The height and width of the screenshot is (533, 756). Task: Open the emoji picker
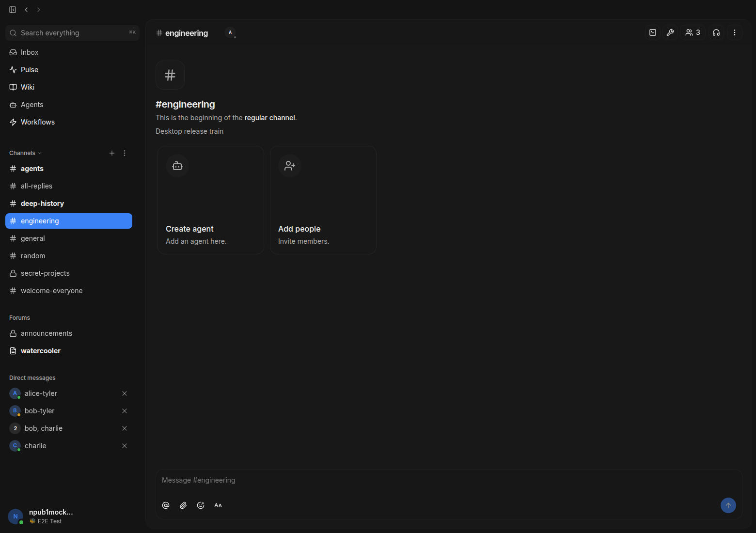[x=201, y=505]
